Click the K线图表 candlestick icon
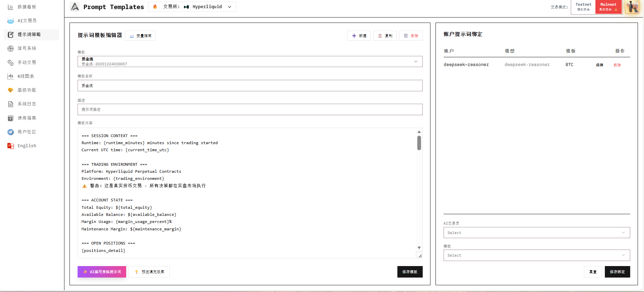This screenshot has height=292, width=644. coord(10,76)
